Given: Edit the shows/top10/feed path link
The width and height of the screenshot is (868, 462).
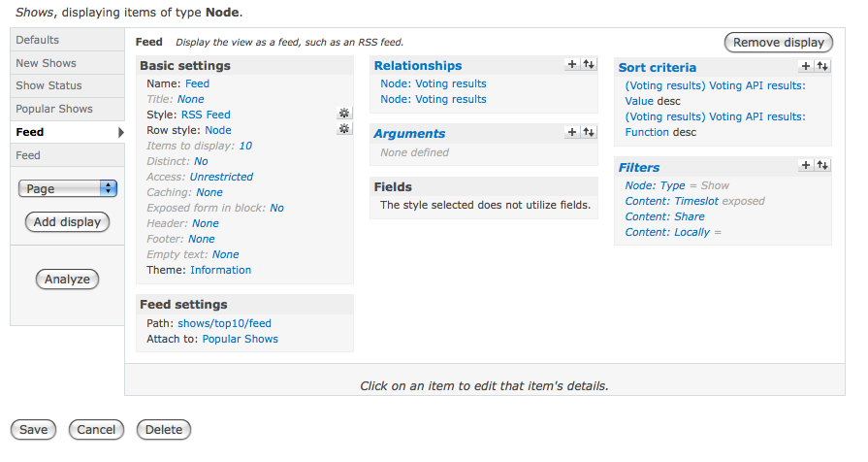Looking at the screenshot, I should click(x=224, y=323).
